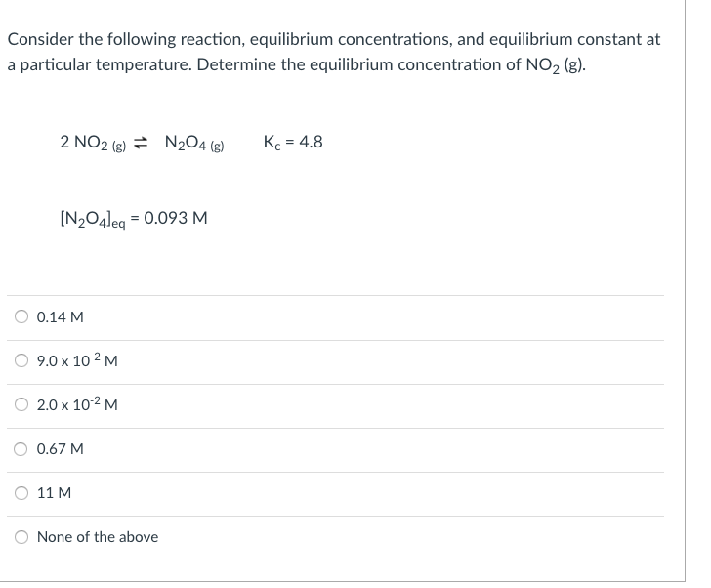Choose the None of the above radio button
This screenshot has height=588, width=711.
click(22, 537)
